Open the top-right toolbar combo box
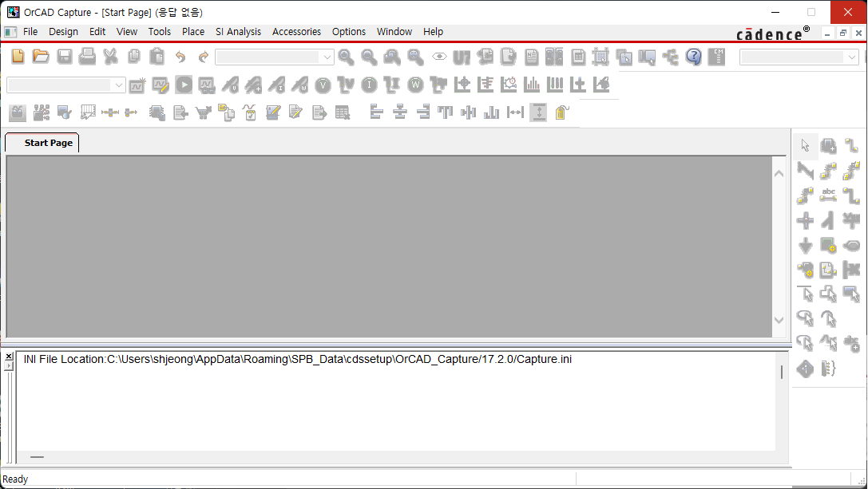 [x=799, y=57]
